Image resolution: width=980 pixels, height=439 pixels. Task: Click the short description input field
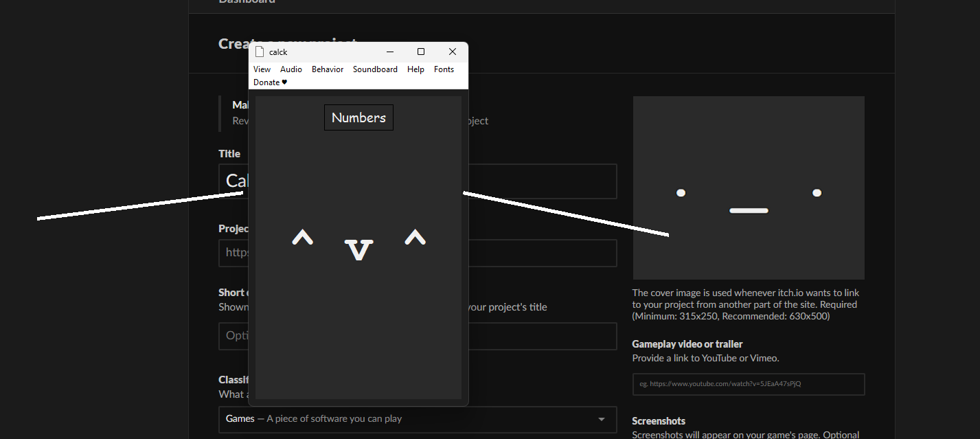[x=418, y=337]
